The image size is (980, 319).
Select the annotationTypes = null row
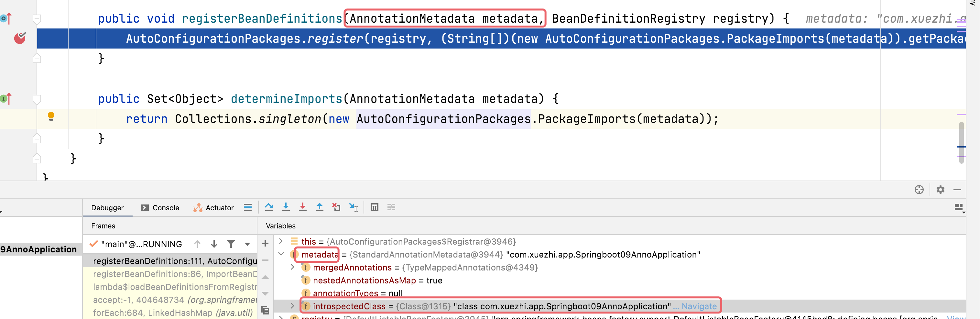[x=619, y=293]
